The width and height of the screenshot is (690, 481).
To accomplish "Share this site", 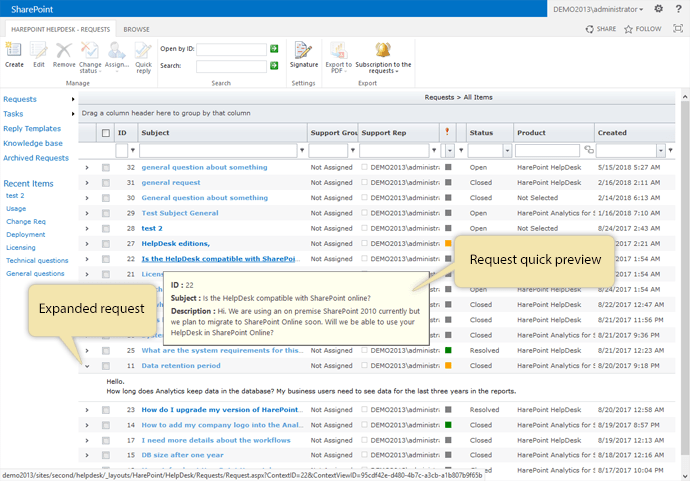I will click(601, 29).
